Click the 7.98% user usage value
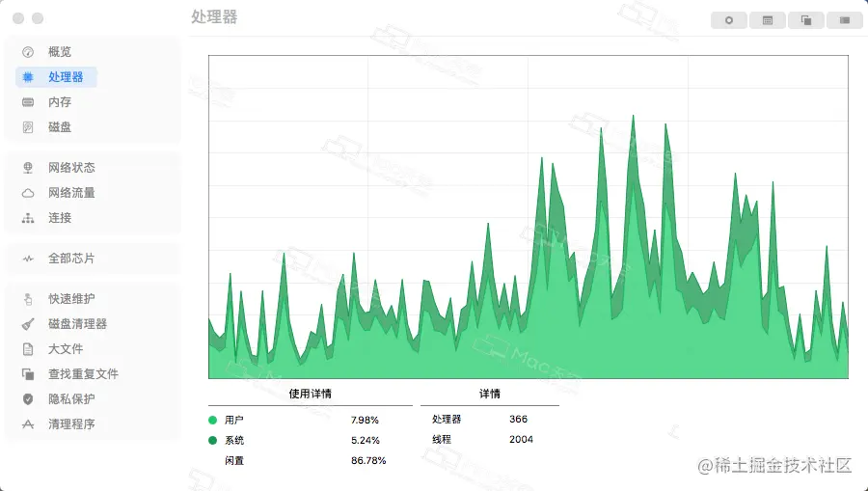This screenshot has width=868, height=491. (x=365, y=421)
